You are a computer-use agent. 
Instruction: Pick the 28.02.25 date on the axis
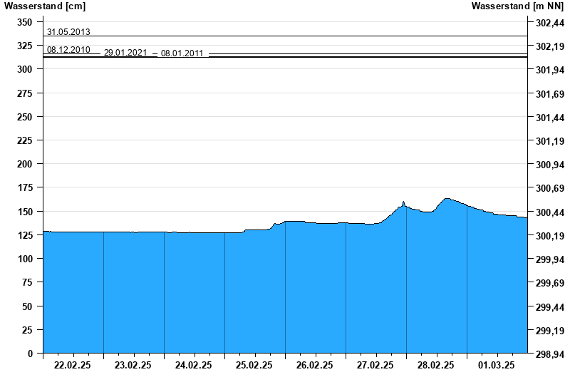tap(436, 366)
